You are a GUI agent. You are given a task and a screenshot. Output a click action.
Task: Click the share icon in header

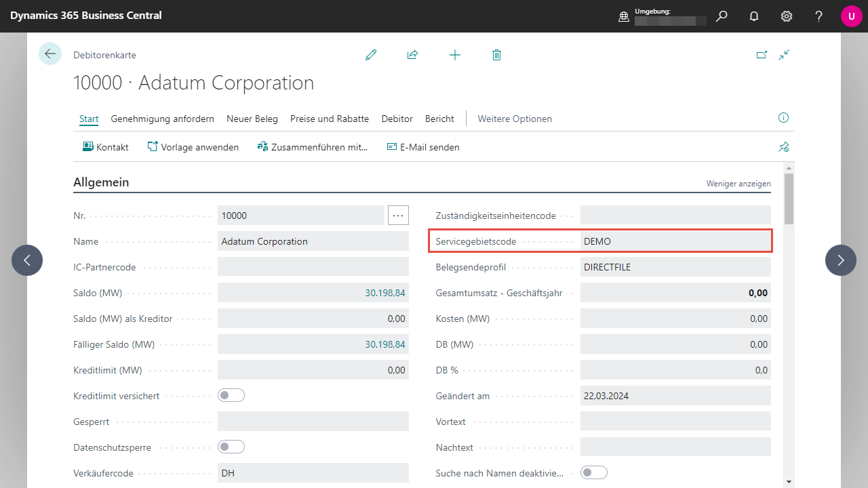(412, 55)
